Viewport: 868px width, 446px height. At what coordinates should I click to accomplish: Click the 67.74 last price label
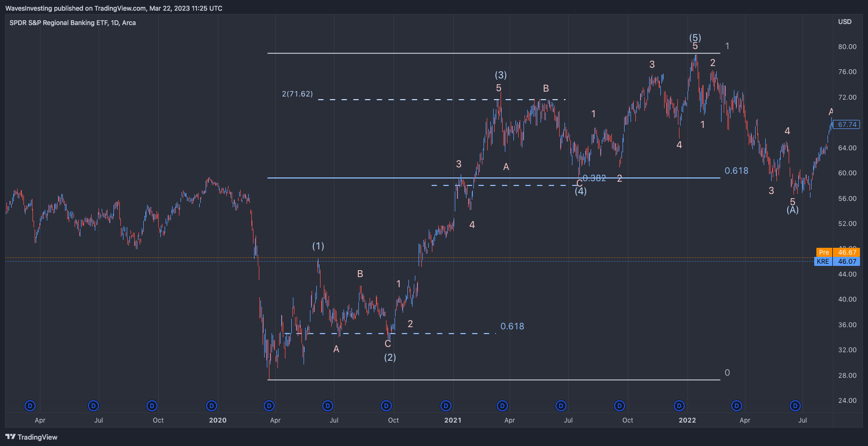(x=847, y=125)
